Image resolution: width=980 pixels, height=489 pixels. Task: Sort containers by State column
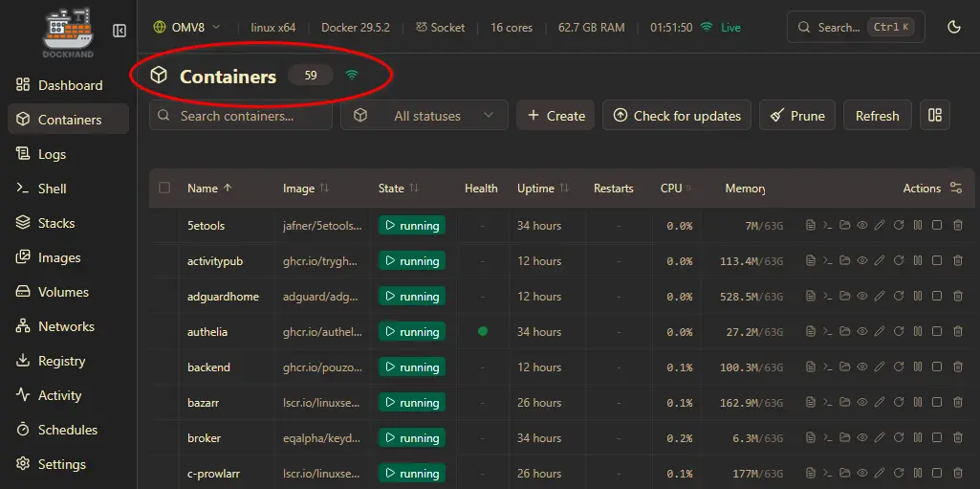click(398, 189)
